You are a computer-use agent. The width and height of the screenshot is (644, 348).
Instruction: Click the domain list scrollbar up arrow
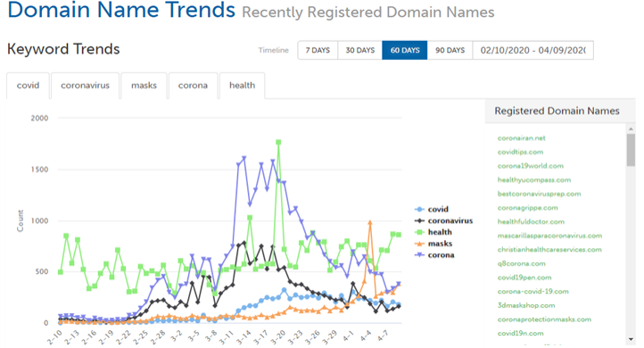[631, 129]
